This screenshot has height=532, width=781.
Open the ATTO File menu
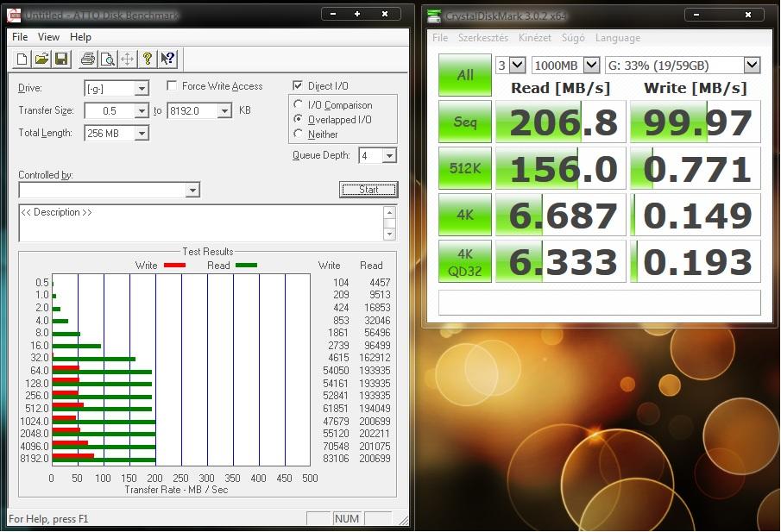pos(20,37)
